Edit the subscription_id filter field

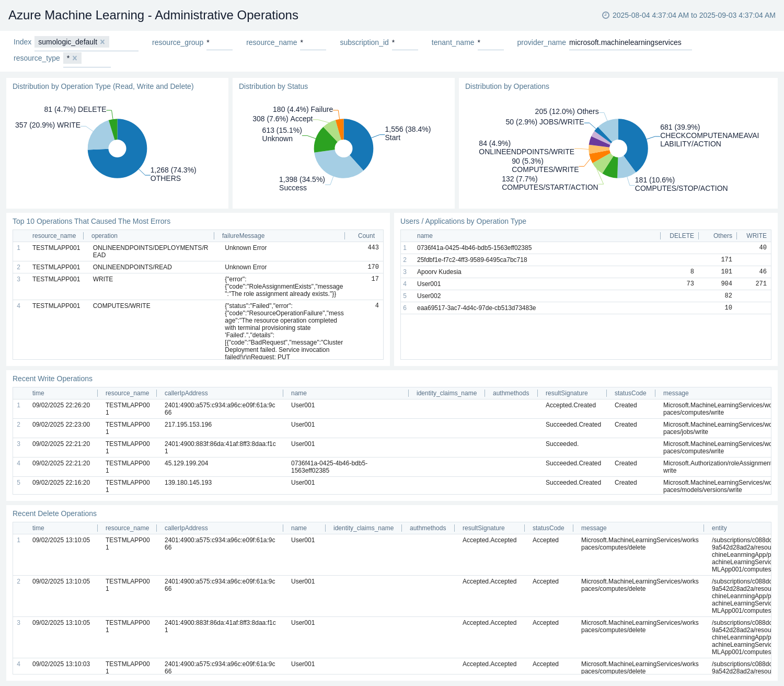coord(405,43)
